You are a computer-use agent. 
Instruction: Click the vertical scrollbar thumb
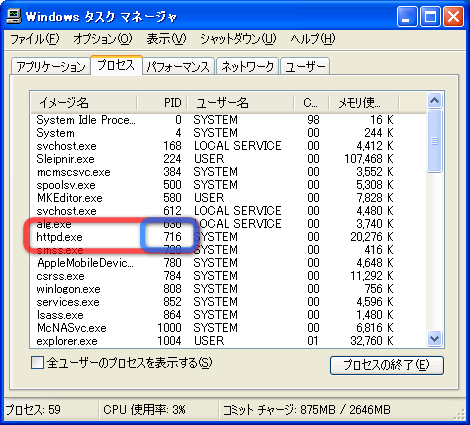click(434, 141)
